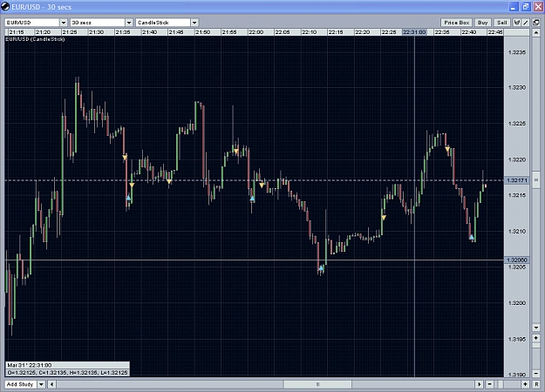Zoom out horizontally with the bottom minus button

[x=489, y=384]
